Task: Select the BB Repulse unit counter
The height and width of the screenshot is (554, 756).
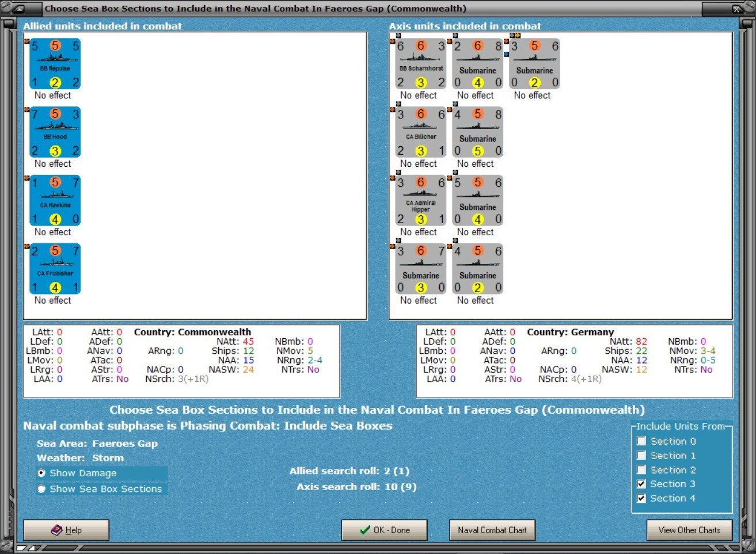Action: point(55,64)
